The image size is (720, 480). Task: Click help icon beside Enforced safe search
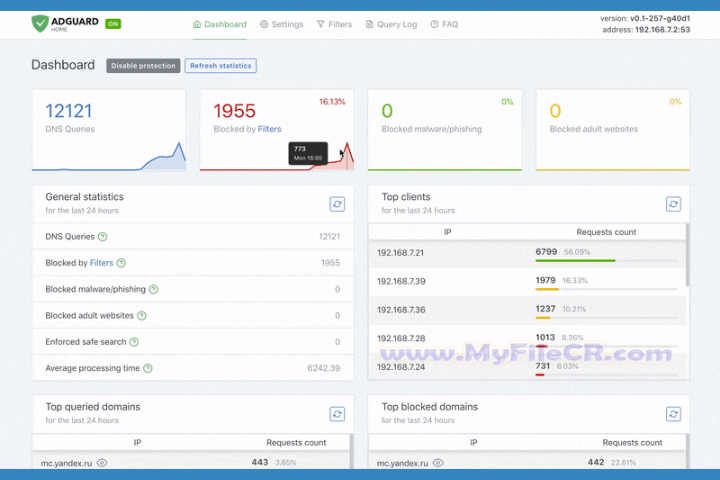(x=134, y=342)
